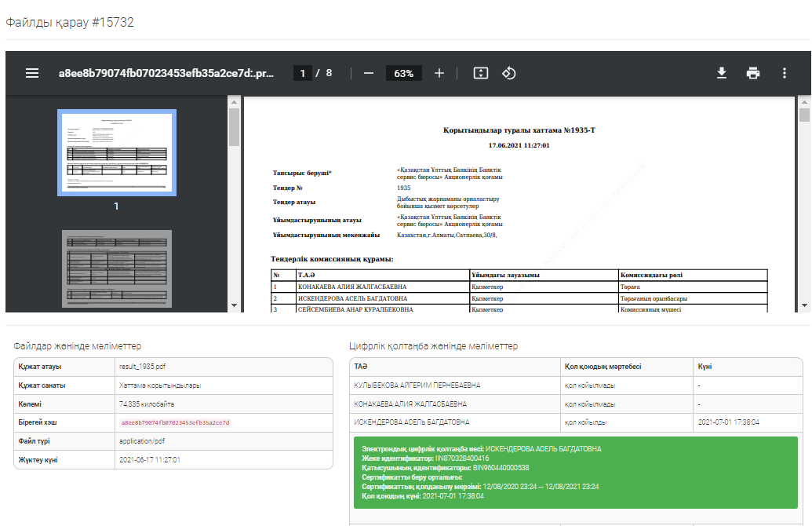This screenshot has height=526, width=812.
Task: Click the page number input field
Action: [303, 73]
